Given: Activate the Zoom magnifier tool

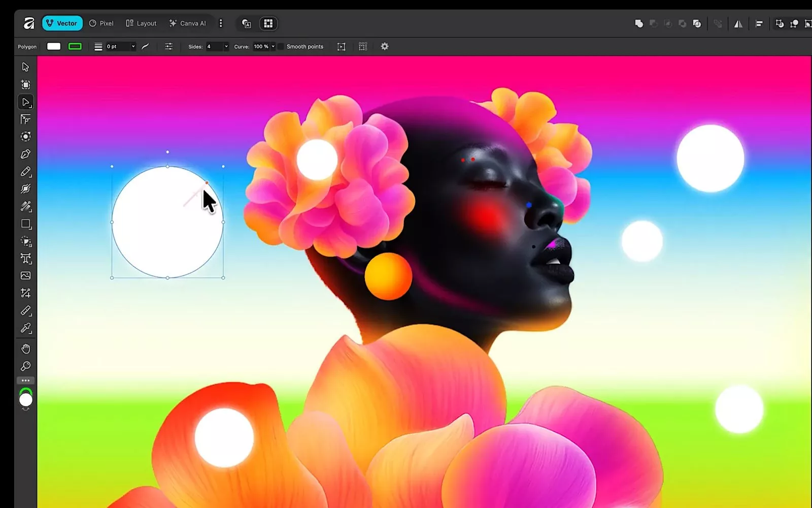Looking at the screenshot, I should (x=25, y=366).
